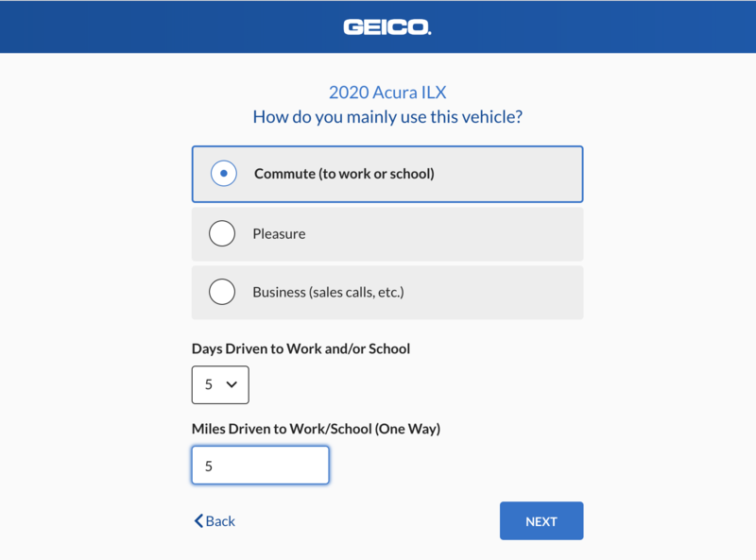Pick the Business radio button circle

pos(222,292)
